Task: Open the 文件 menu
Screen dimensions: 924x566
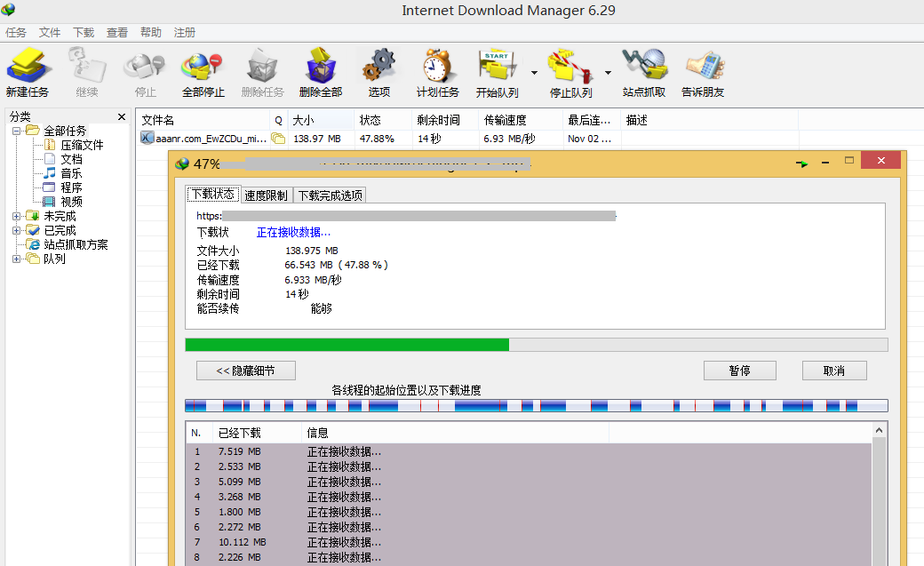Action: click(50, 32)
